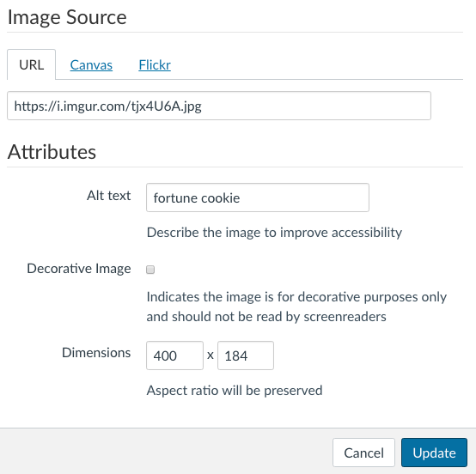Click the Alt text field
Viewport: 476px width, 474px height.
(258, 197)
